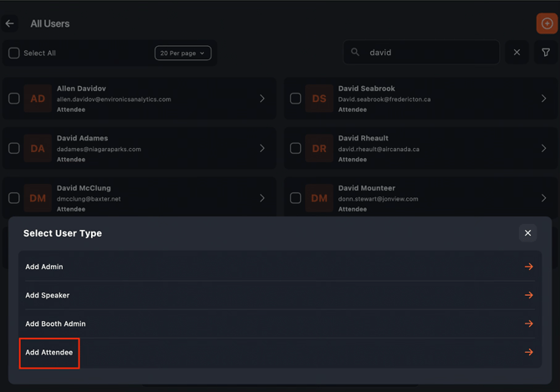Click the orange add user plus icon

coord(547,23)
